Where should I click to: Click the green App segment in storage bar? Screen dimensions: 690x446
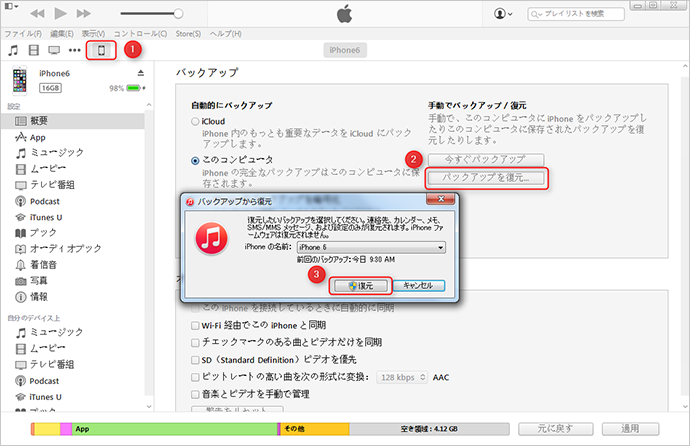(x=174, y=429)
